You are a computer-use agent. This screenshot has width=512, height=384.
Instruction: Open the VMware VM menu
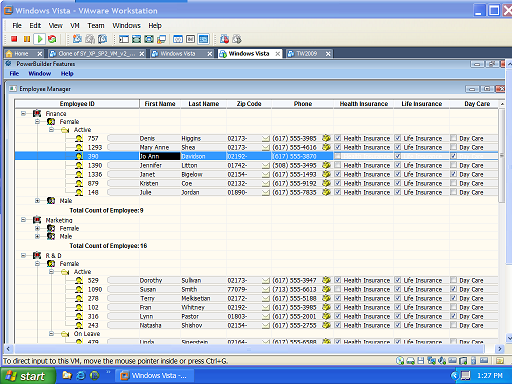(75, 26)
